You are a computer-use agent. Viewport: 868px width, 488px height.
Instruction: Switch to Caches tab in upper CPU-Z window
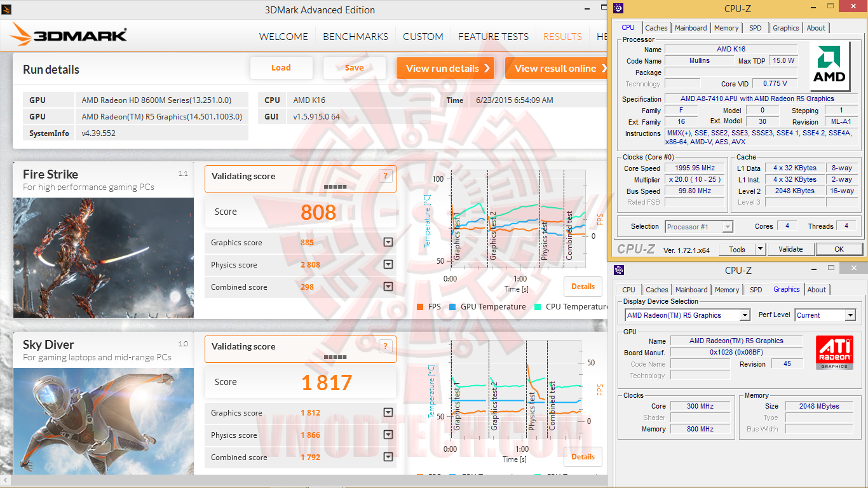(x=656, y=28)
